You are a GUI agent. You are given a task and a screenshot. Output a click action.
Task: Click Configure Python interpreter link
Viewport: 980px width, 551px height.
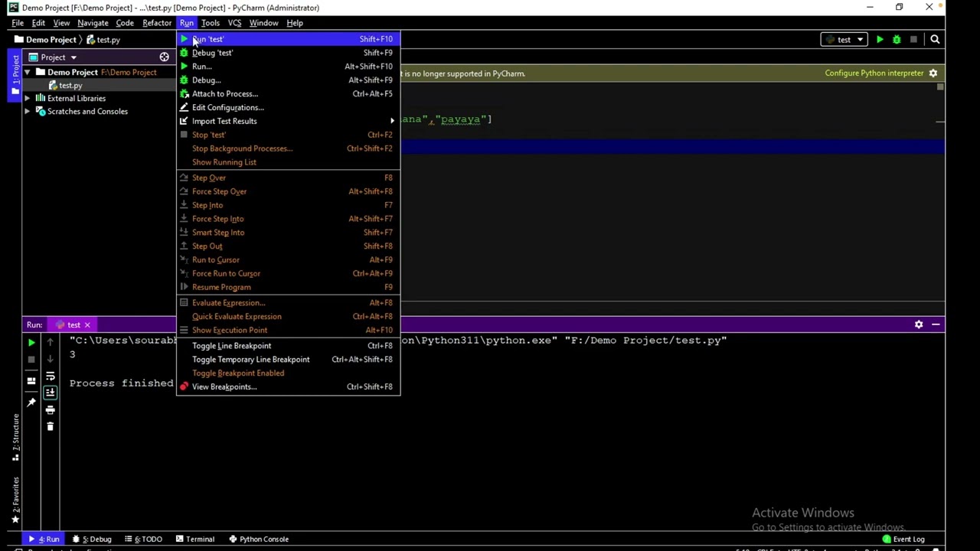[x=874, y=73]
